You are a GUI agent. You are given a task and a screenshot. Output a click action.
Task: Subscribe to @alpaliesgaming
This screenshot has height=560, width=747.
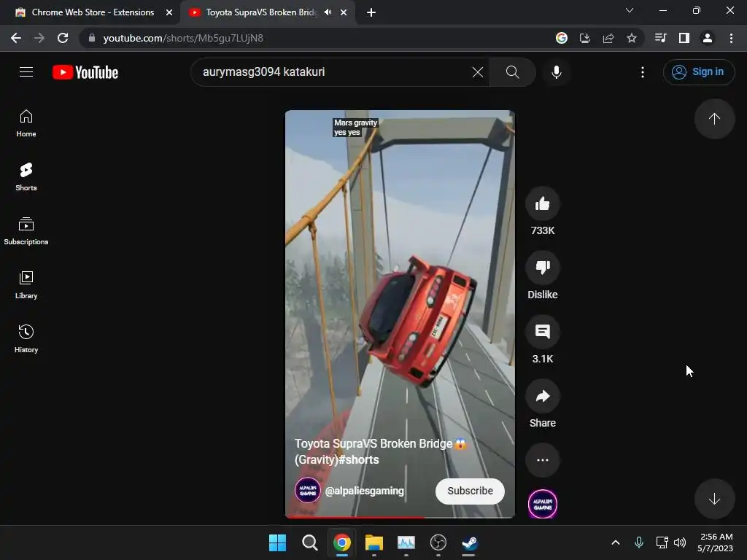(x=470, y=491)
